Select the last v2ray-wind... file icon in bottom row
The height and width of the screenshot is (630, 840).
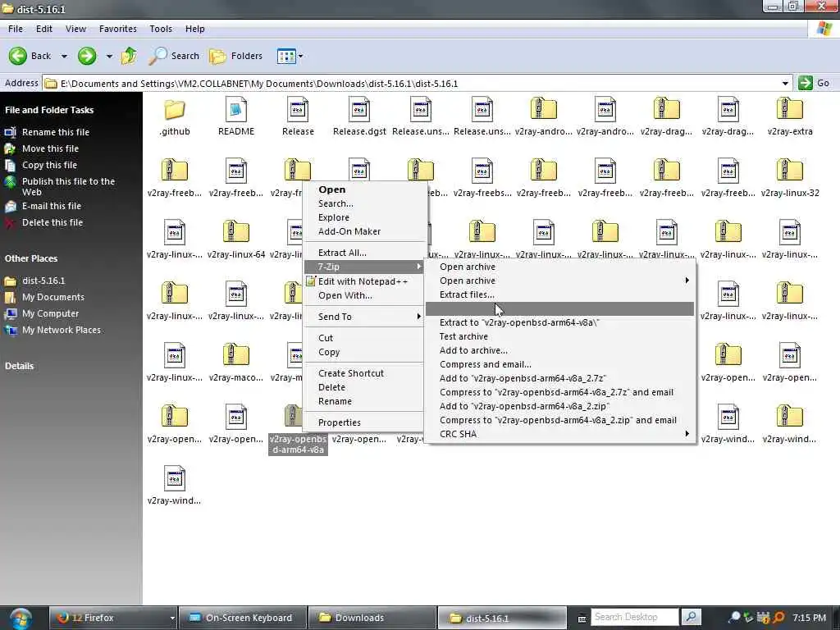tap(175, 478)
